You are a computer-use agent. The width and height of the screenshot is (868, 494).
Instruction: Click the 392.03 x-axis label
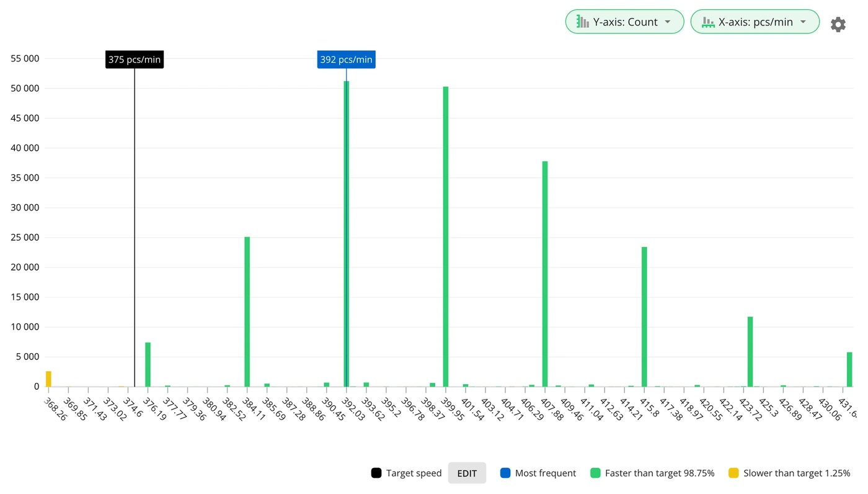tap(354, 409)
